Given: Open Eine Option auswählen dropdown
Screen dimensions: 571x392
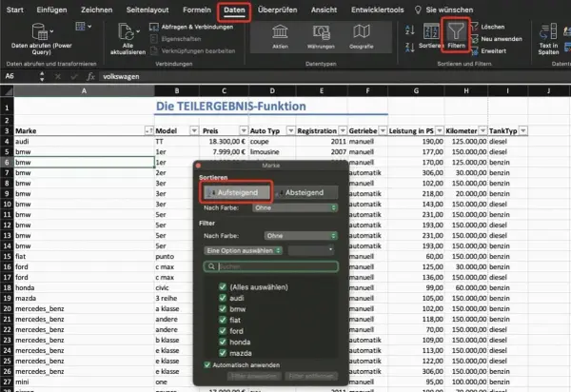Looking at the screenshot, I should click(243, 251).
